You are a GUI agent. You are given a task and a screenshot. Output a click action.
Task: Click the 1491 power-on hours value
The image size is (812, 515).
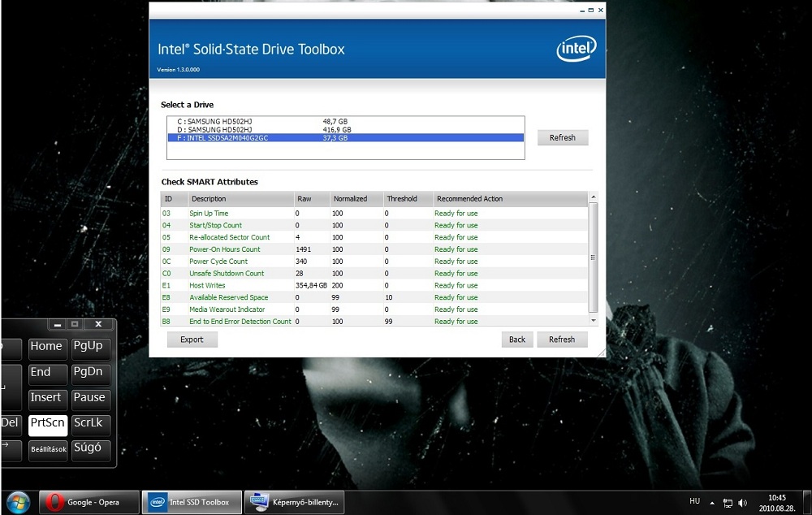303,249
